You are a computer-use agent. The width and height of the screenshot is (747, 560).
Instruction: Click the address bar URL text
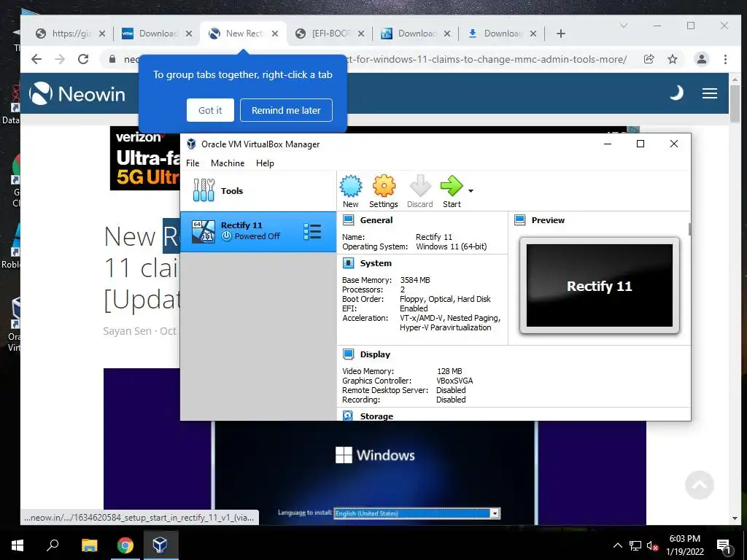pos(487,59)
